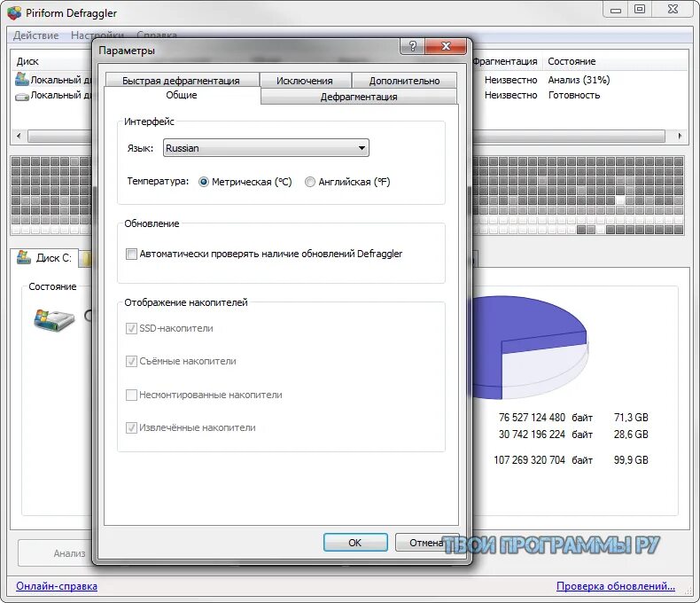Select the Диск C: tab

tap(44, 258)
